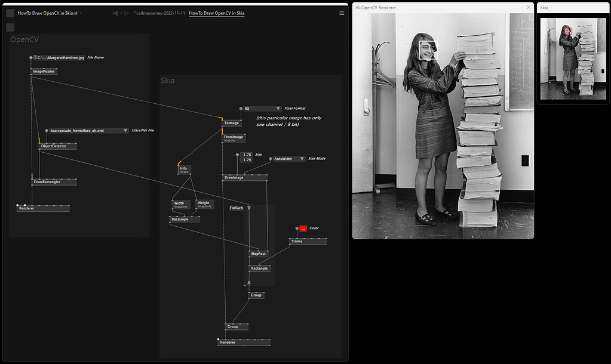Click the pin icon beside the Classifier File box

[x=46, y=130]
